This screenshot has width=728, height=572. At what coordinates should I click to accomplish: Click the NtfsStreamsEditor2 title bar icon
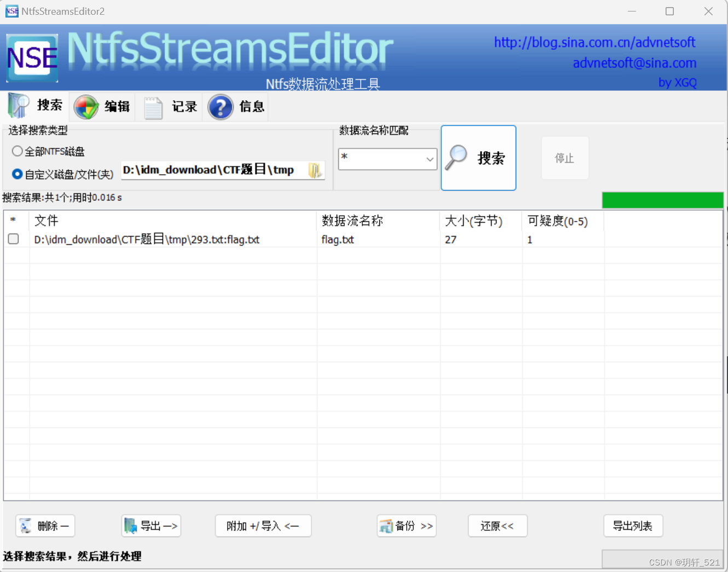click(11, 11)
